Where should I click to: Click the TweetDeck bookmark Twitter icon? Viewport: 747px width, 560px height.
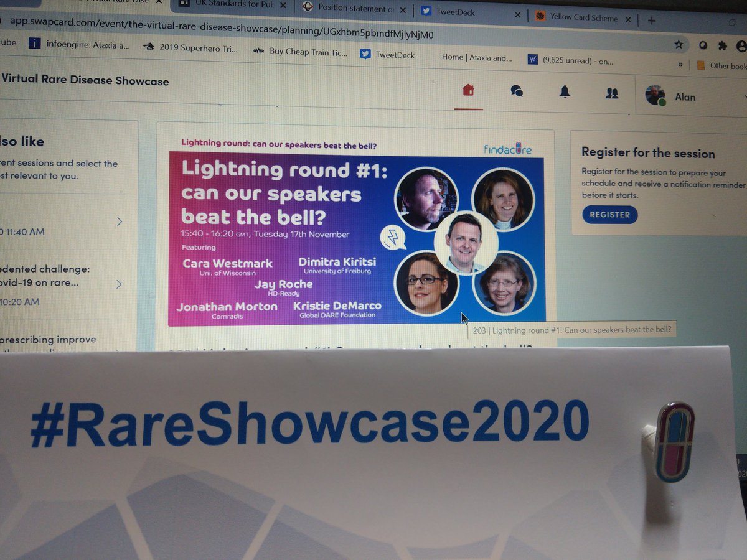tap(365, 54)
